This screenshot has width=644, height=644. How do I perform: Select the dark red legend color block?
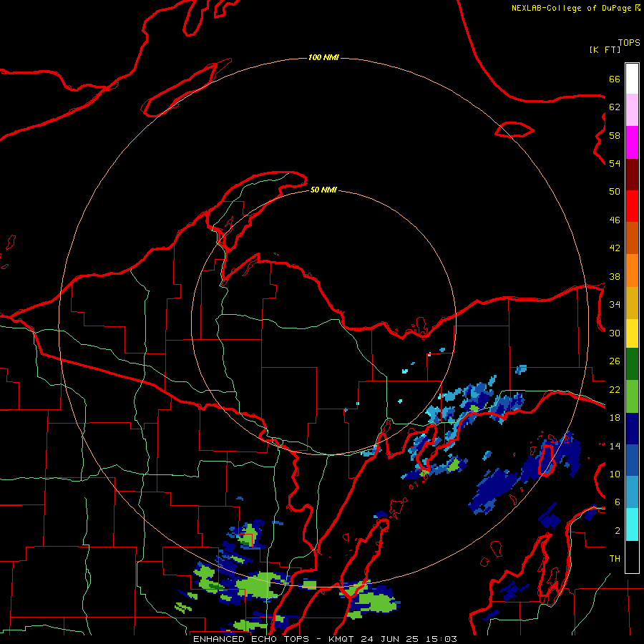click(x=632, y=175)
